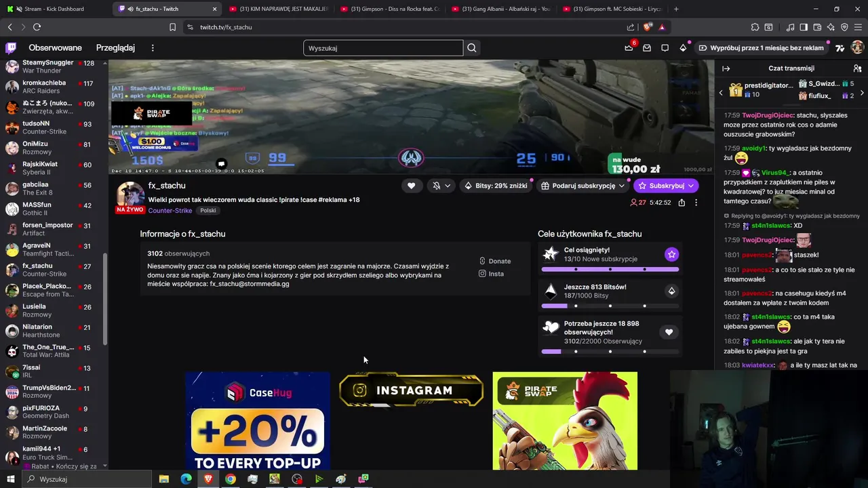Open Prime loot crown icon

629,48
